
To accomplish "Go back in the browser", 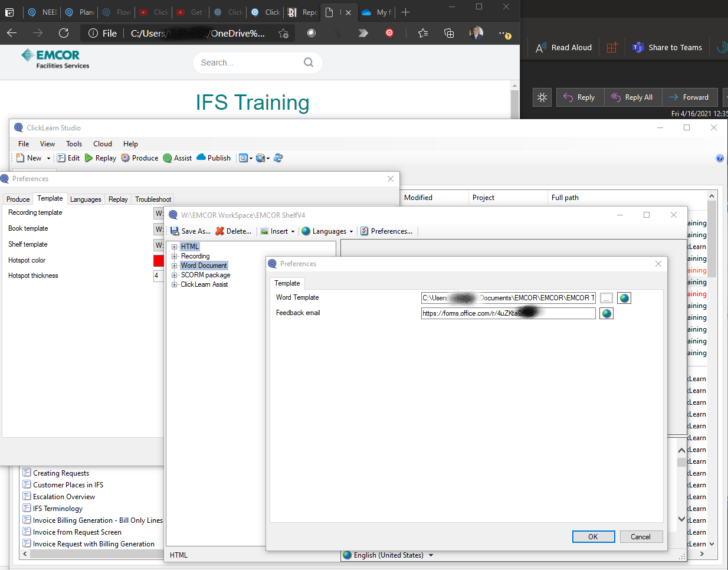I will (12, 33).
